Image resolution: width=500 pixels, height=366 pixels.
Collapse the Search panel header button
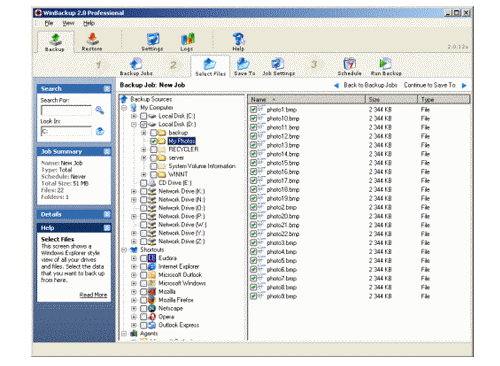[107, 89]
